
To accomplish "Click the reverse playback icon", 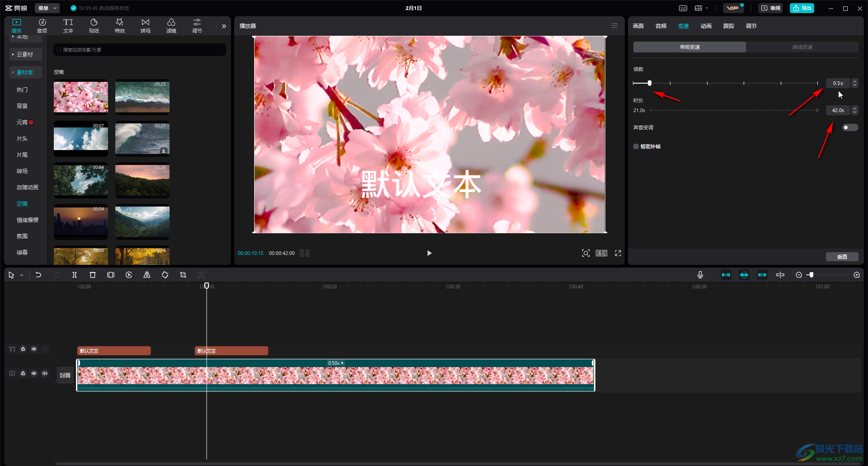I will tap(129, 275).
